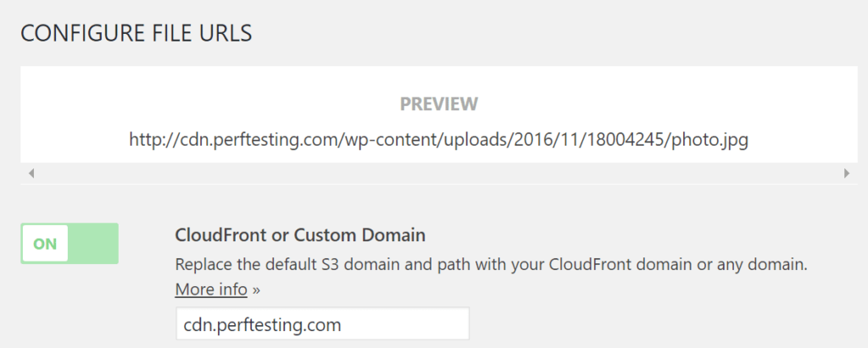Viewport: 868px width, 348px height.
Task: Click the preview URL text
Action: [438, 138]
